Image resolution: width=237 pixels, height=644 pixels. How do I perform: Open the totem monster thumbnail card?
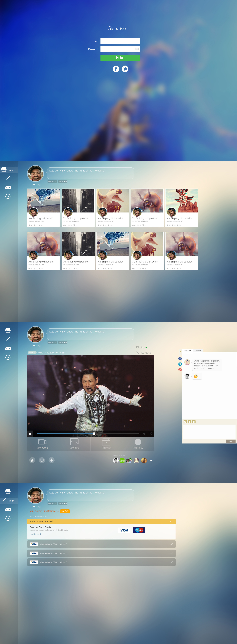182,208
